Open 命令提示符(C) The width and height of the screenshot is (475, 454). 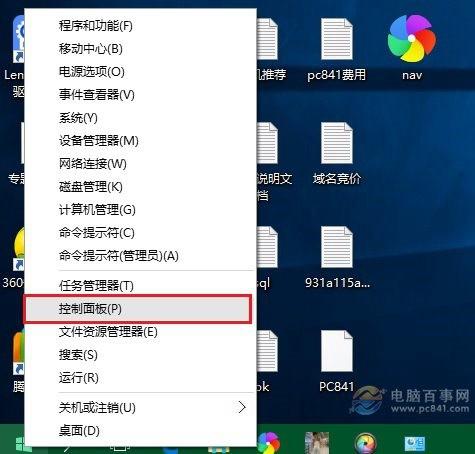pos(140,233)
